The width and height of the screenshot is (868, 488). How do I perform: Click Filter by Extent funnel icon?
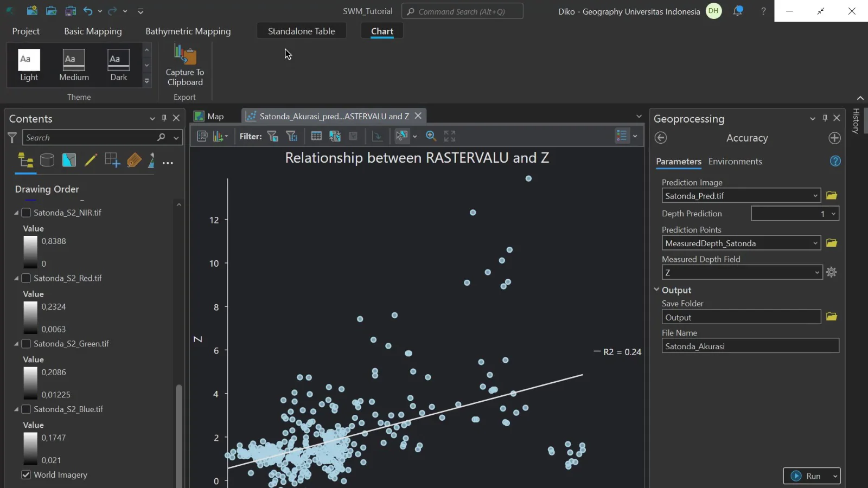292,136
